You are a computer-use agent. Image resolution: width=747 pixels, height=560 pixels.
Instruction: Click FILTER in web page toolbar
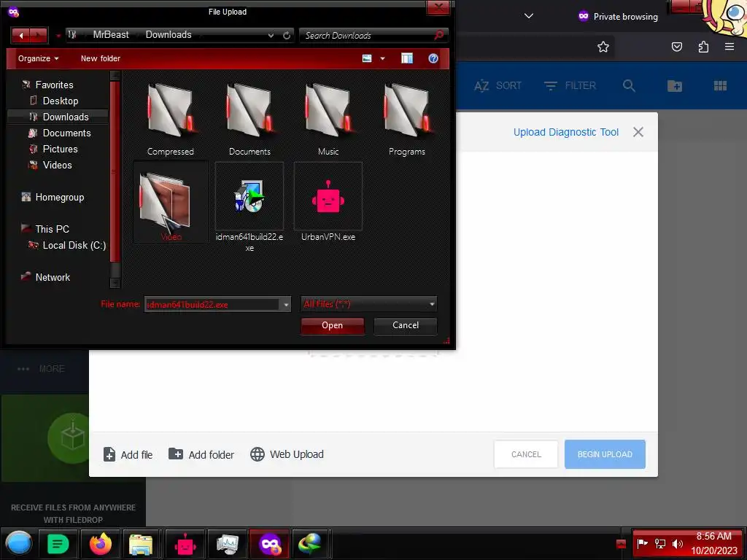(570, 86)
